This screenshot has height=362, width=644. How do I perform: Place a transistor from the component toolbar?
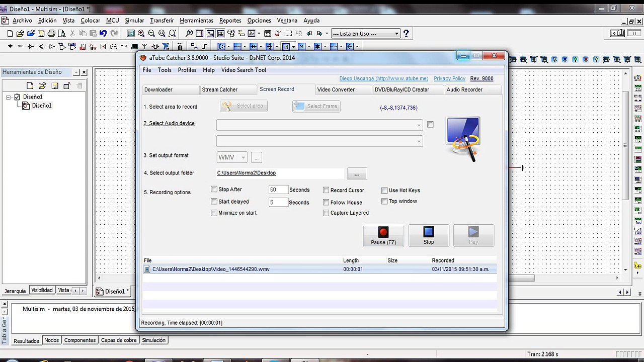pyautogui.click(x=41, y=46)
